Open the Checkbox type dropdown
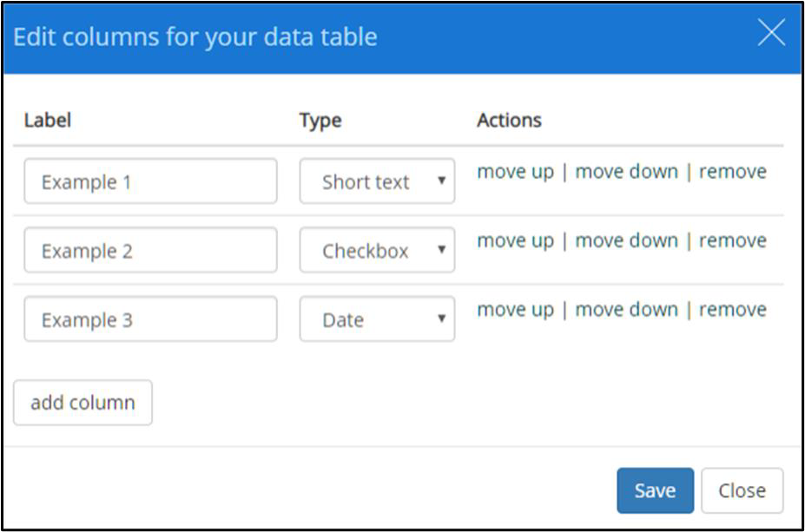Screen dimensions: 805x532 [x=378, y=250]
